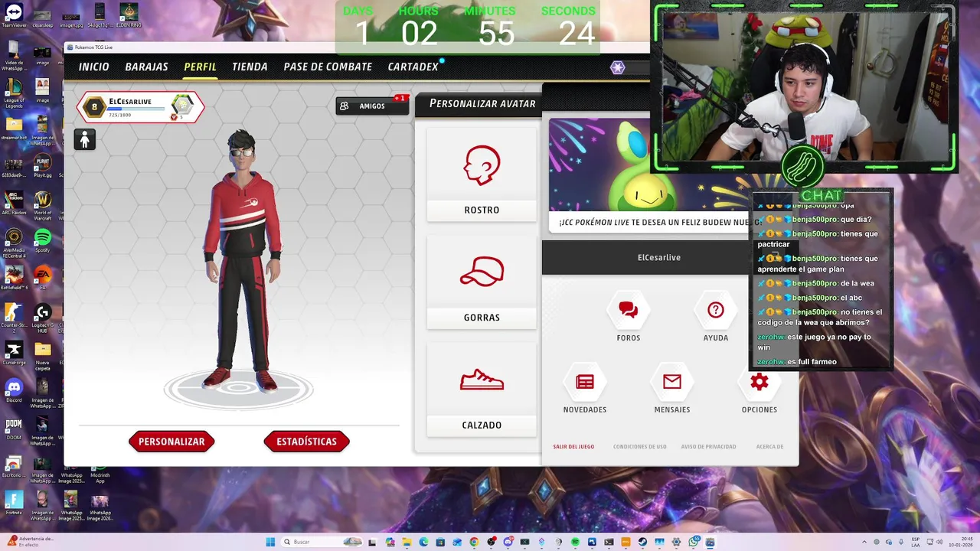Open ACERCA DE link
The height and width of the screenshot is (551, 980).
[x=769, y=447]
